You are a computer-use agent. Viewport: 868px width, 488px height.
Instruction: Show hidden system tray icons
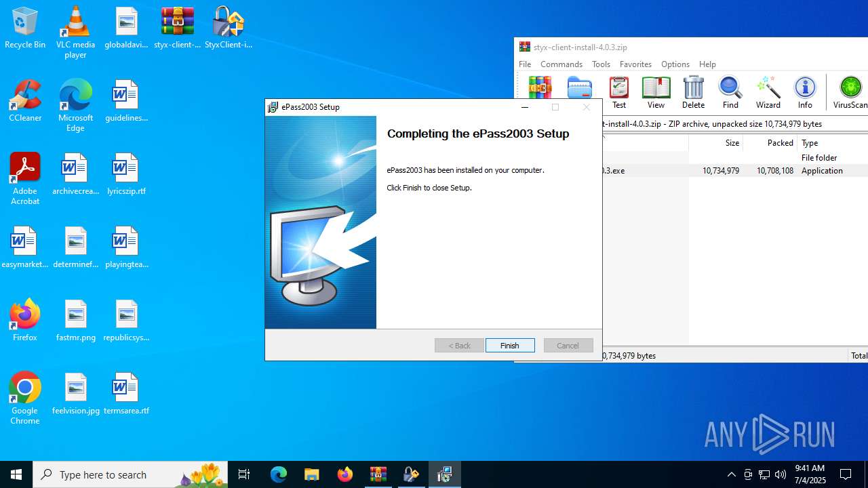click(731, 474)
